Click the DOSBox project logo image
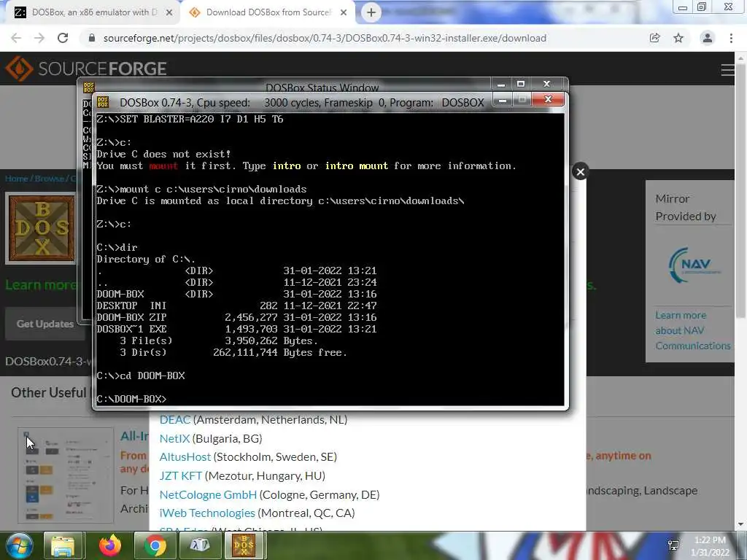 pos(42,228)
